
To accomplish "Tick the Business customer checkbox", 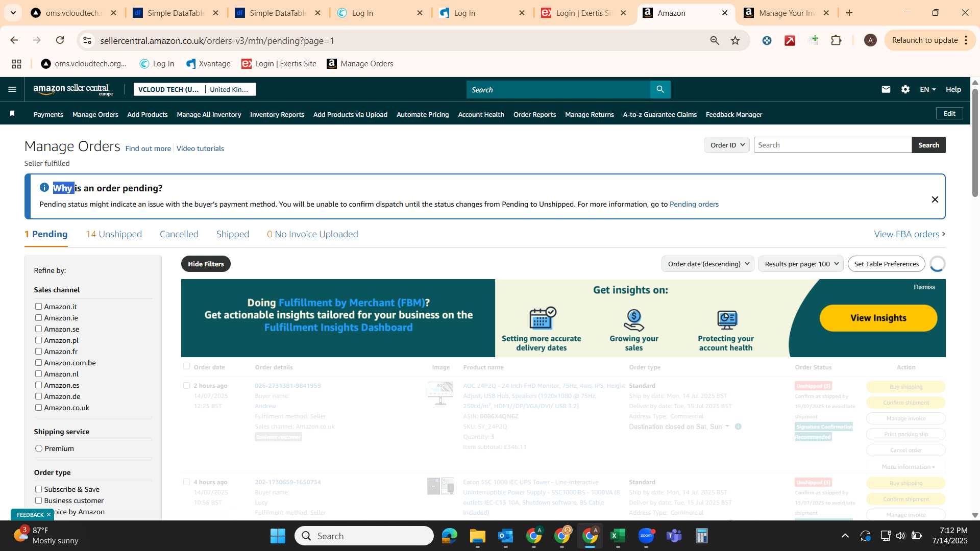I will 38,500.
